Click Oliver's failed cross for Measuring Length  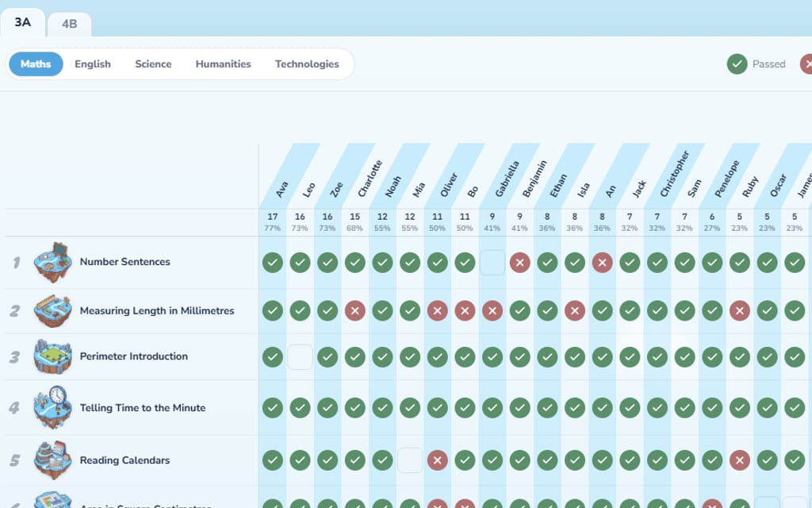437,310
